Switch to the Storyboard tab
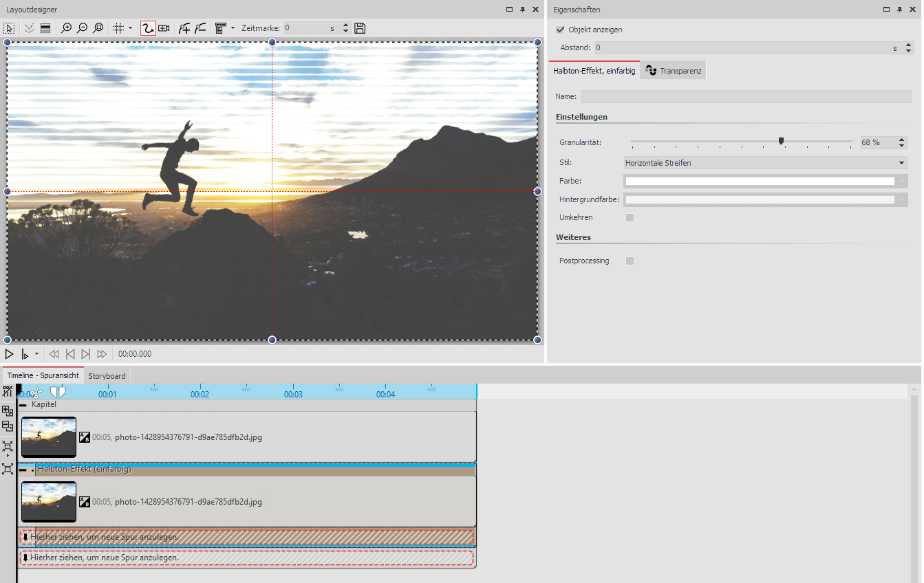 tap(107, 375)
